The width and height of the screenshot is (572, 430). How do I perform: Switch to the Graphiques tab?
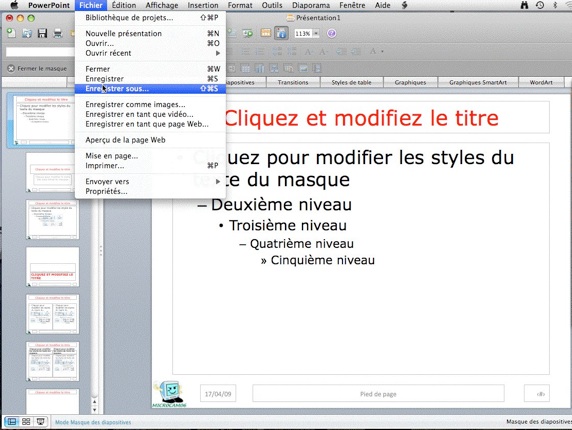pos(410,82)
